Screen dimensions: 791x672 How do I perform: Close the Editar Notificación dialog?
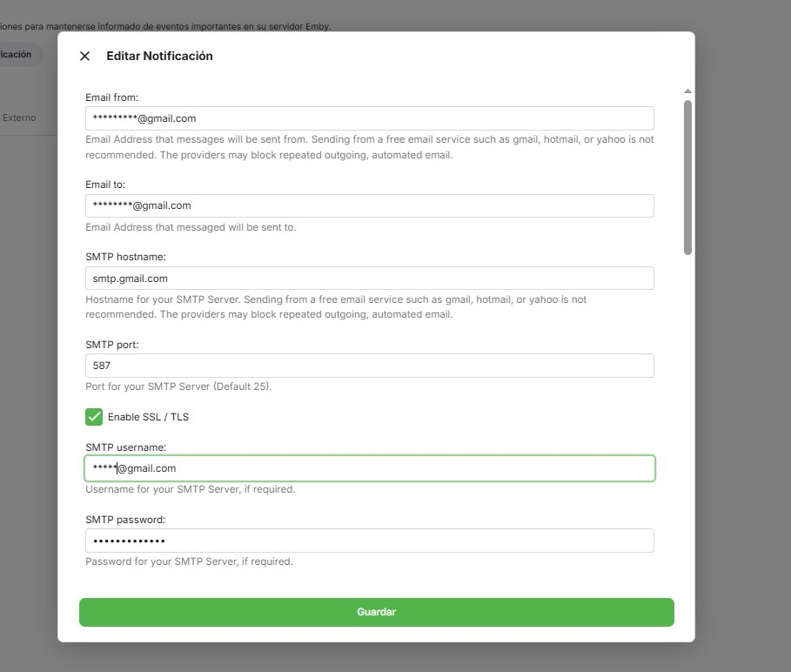point(84,57)
